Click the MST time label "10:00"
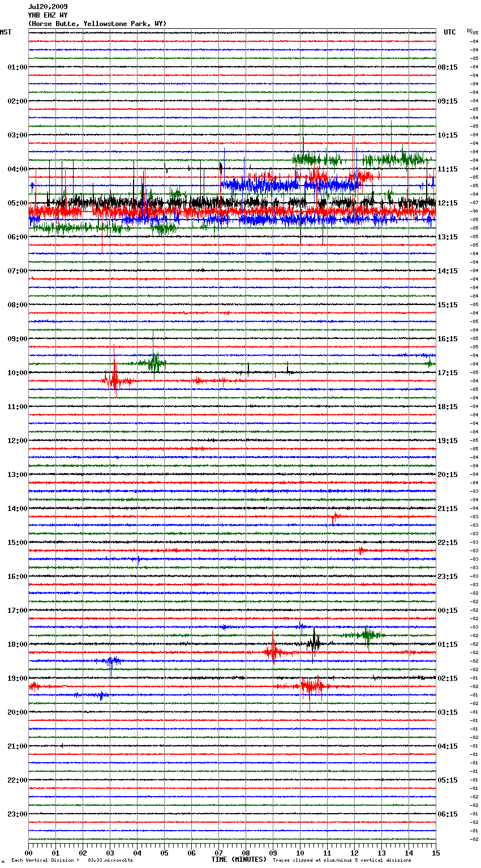 18,373
